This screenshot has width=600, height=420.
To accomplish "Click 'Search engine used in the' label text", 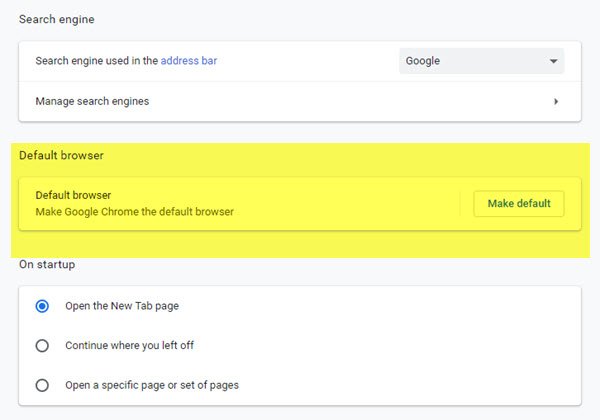I will (x=96, y=61).
